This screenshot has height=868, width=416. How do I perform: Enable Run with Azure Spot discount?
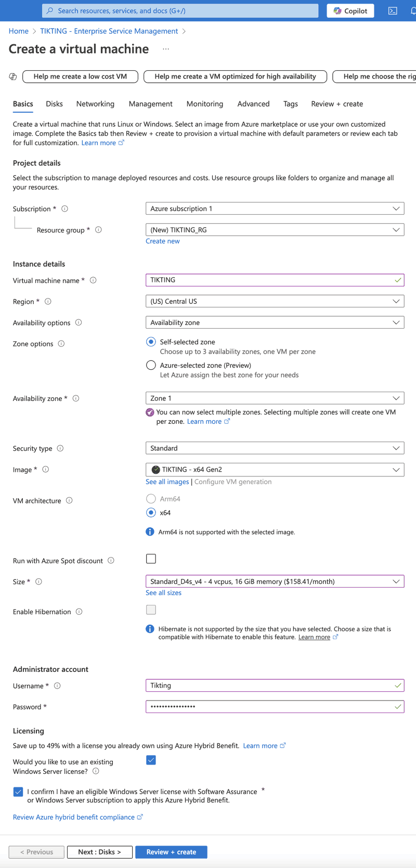(151, 559)
